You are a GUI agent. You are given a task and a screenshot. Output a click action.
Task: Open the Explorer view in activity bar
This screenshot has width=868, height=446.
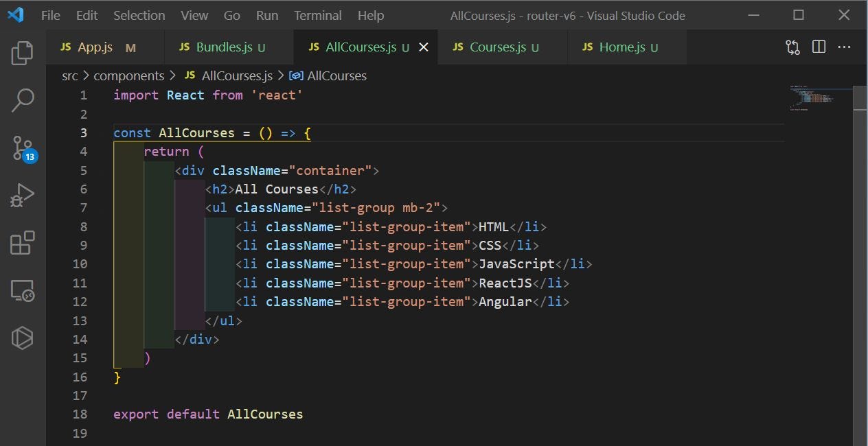tap(23, 52)
